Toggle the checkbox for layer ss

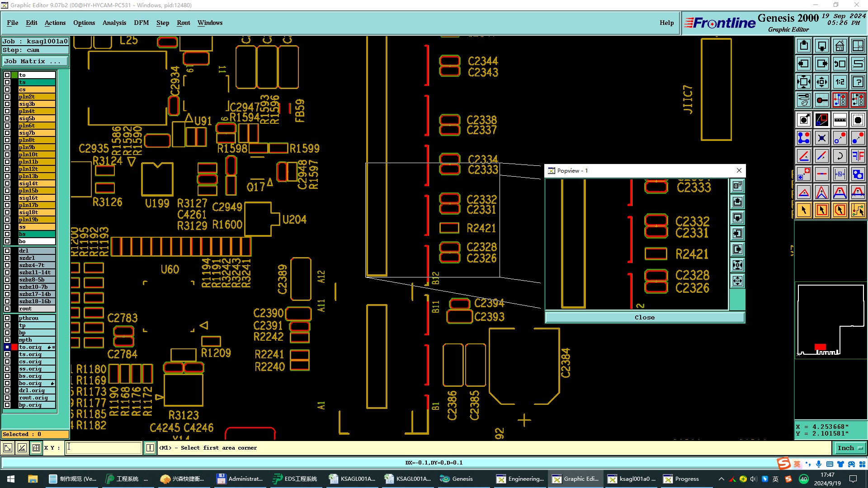pos(7,227)
